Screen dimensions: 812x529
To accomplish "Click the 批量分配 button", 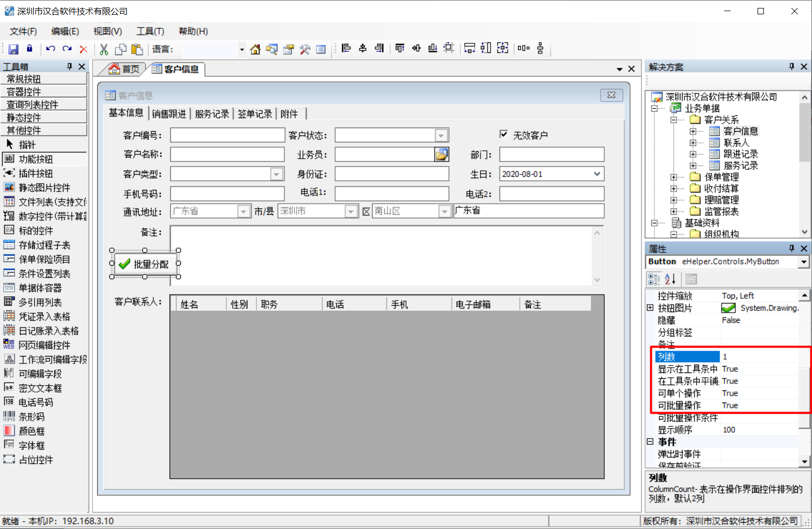I will [x=145, y=263].
